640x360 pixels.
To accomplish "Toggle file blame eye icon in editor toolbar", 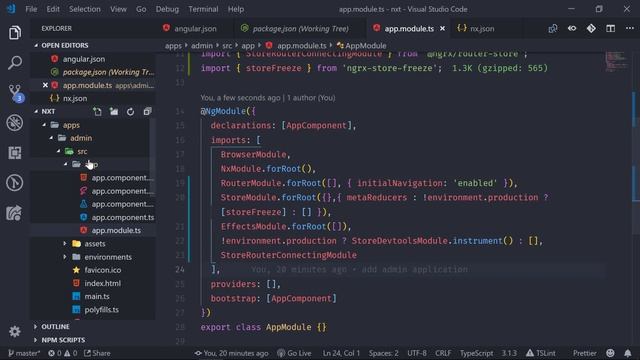I will [572, 29].
